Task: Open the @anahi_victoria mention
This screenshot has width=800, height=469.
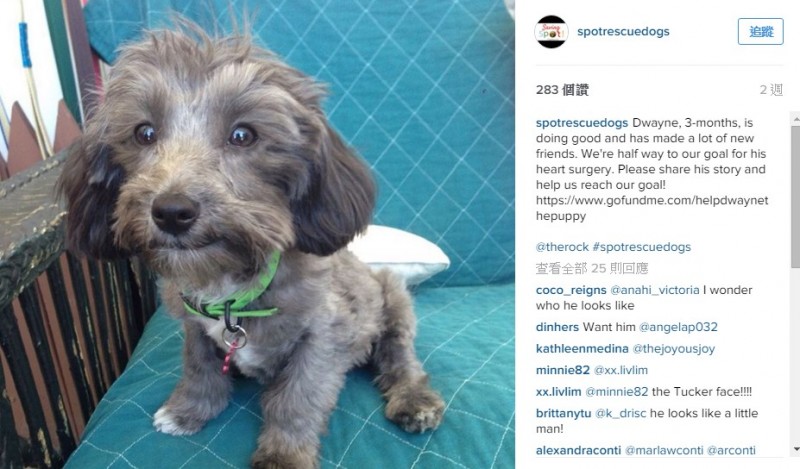Action: [655, 290]
